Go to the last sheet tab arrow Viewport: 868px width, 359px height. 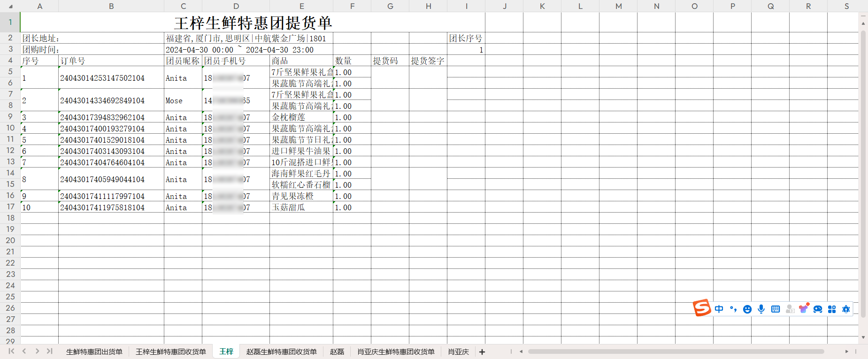tap(49, 351)
